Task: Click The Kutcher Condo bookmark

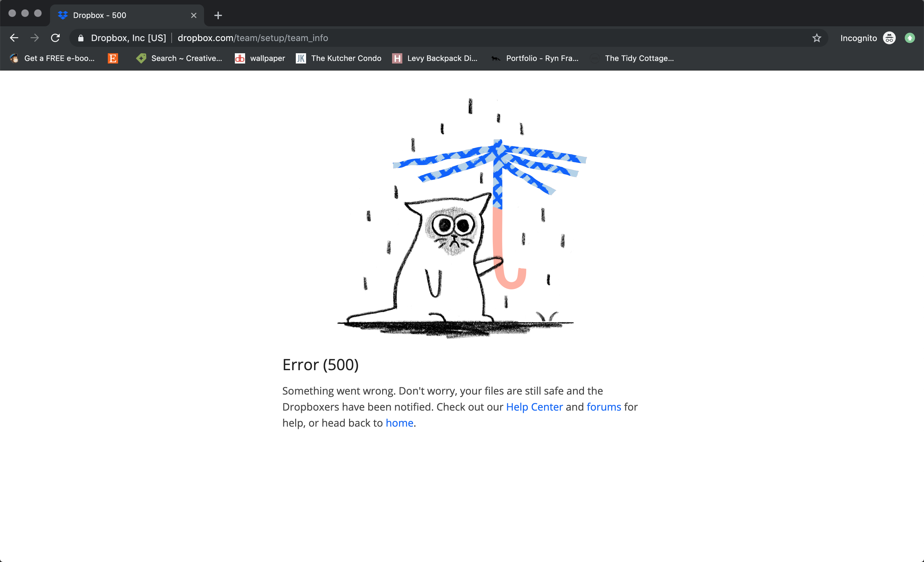Action: click(346, 58)
